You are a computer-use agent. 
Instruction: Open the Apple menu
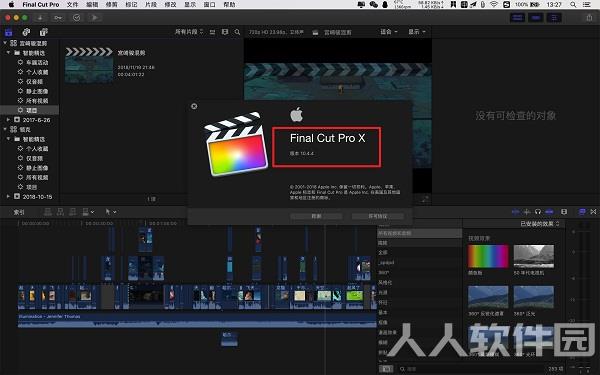(x=11, y=5)
